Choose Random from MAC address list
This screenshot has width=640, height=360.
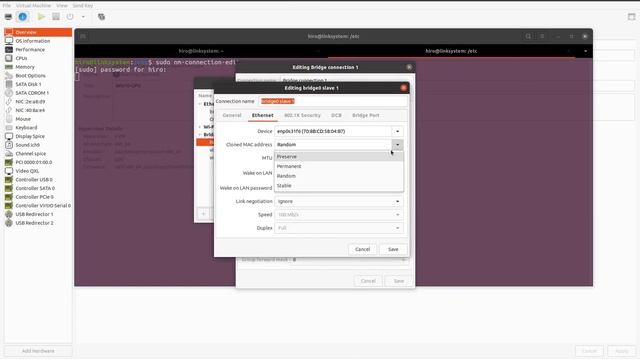click(x=339, y=176)
